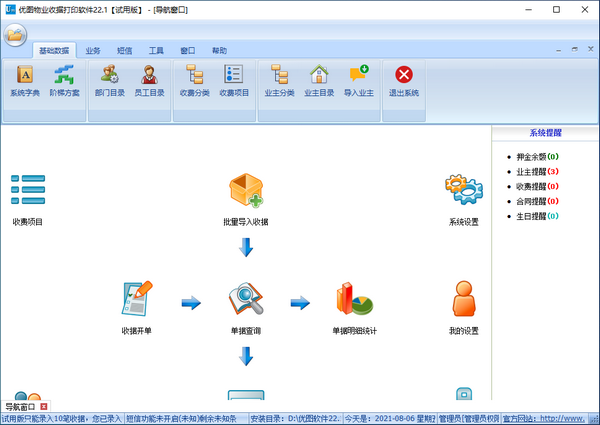
Task: Switch to the 工具 ribbon tab
Action: pyautogui.click(x=156, y=49)
